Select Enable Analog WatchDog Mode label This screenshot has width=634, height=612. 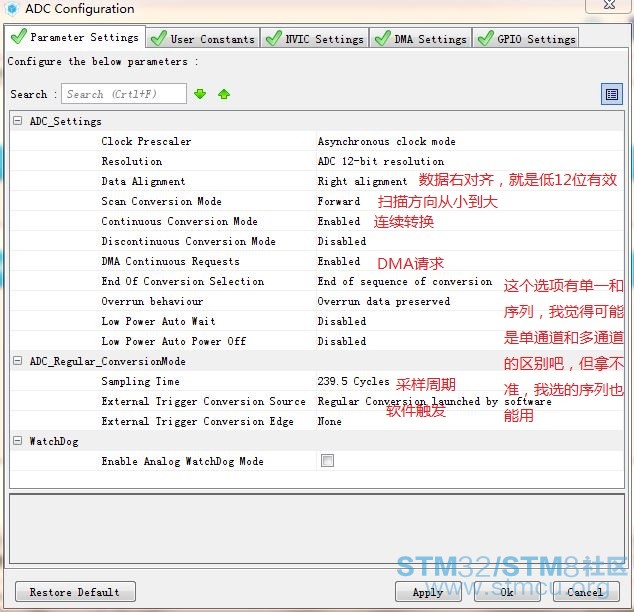[182, 461]
